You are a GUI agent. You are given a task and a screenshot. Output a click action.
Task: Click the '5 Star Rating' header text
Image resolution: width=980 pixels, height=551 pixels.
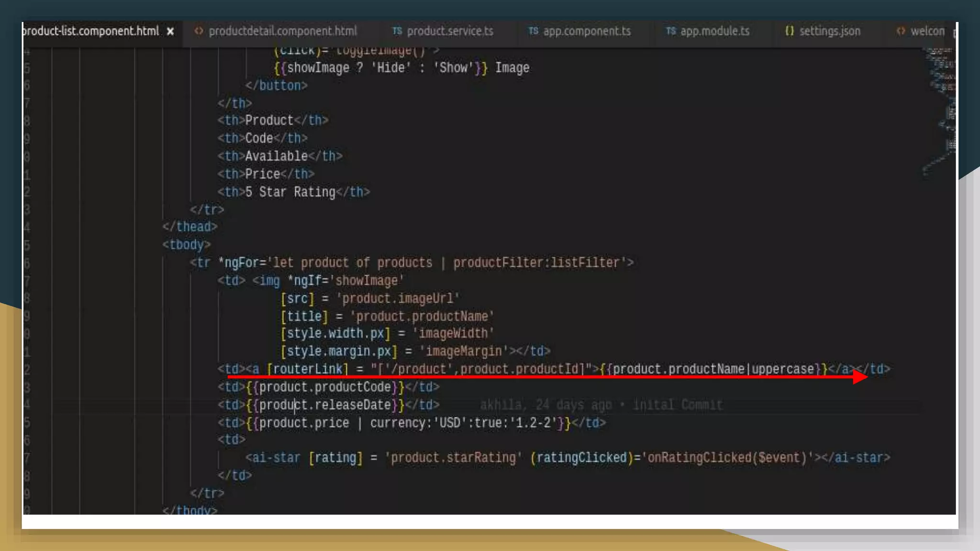[290, 192]
